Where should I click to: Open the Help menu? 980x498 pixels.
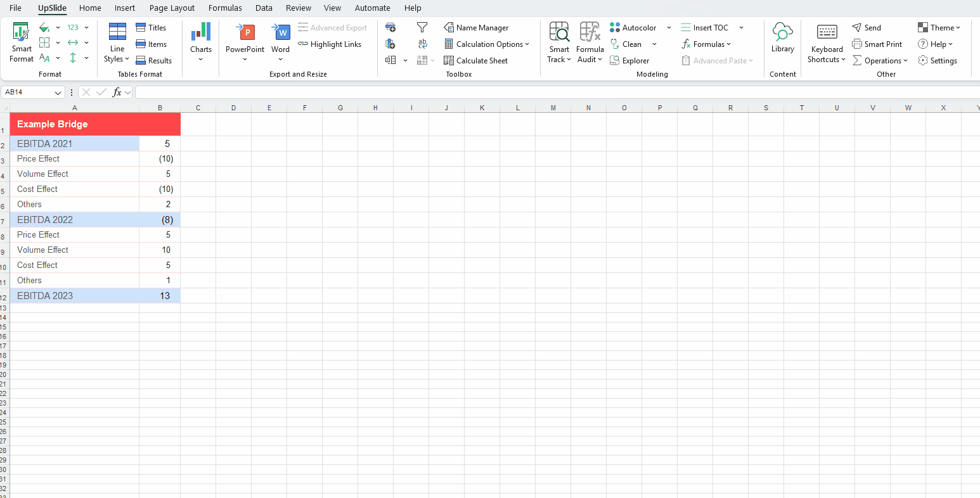935,44
